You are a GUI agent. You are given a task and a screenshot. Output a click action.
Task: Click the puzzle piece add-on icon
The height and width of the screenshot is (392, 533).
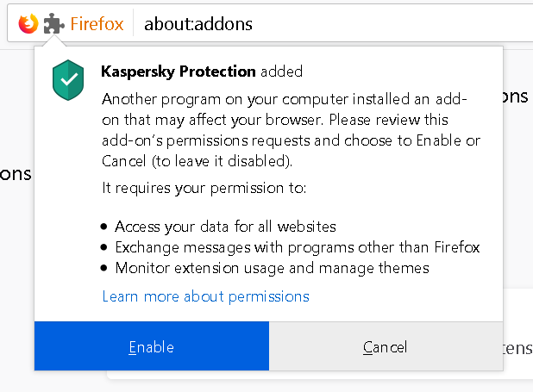coord(53,23)
